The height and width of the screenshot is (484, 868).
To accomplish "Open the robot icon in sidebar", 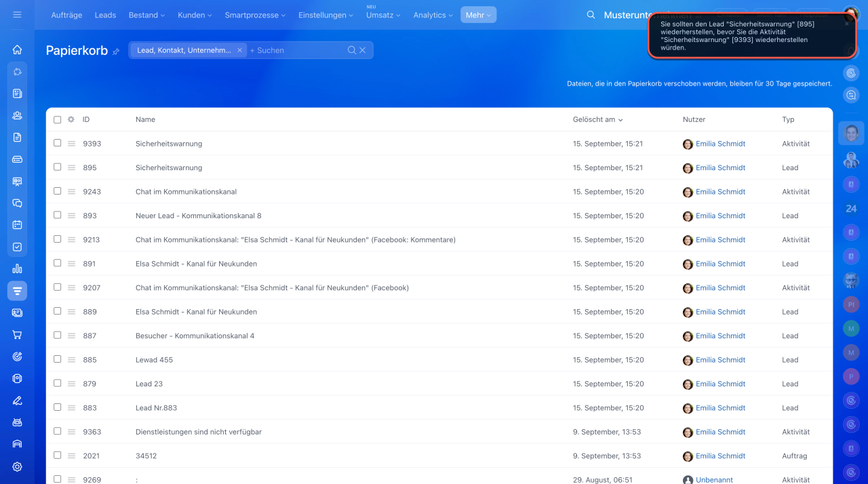I will (17, 422).
